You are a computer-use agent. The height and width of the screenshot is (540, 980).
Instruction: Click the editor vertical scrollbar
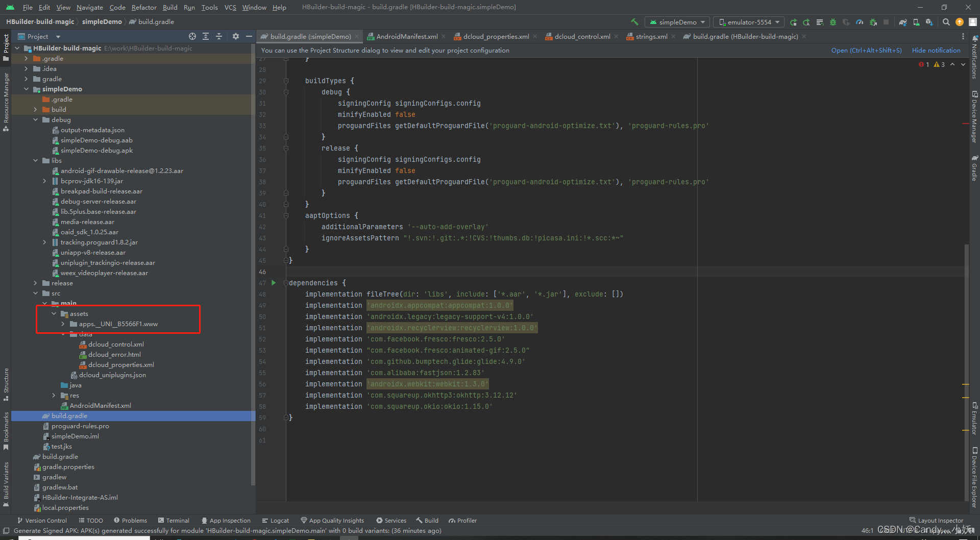[967, 373]
